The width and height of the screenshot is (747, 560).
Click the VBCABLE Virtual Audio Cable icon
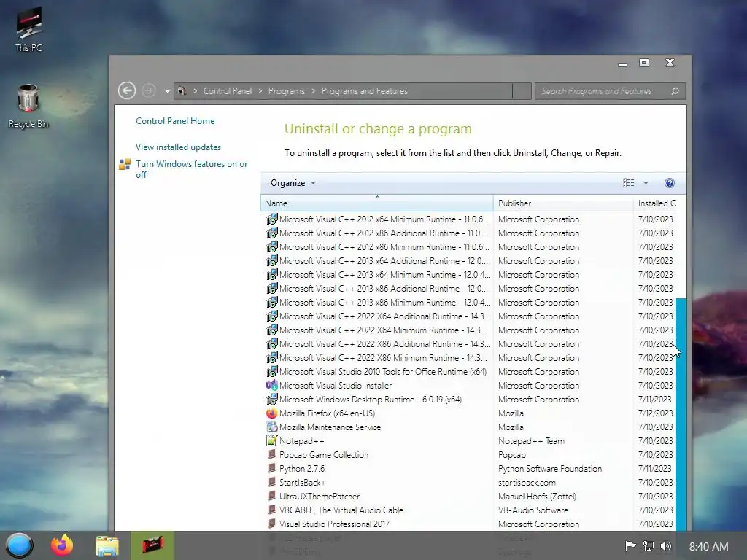(x=271, y=510)
